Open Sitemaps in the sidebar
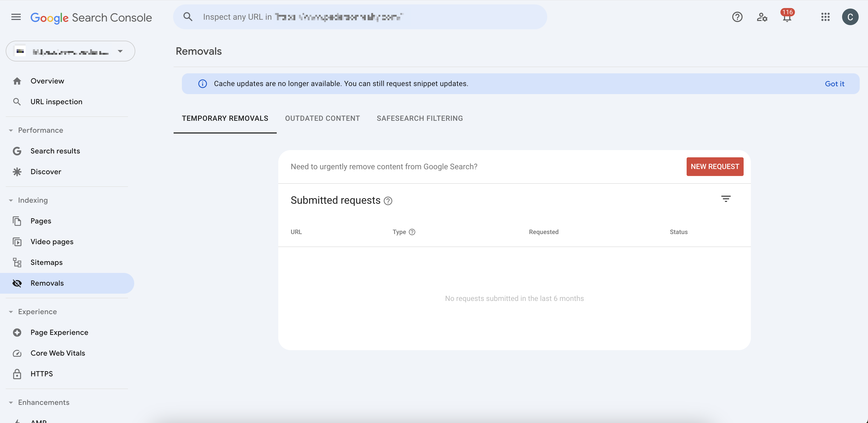The image size is (868, 423). [x=46, y=262]
